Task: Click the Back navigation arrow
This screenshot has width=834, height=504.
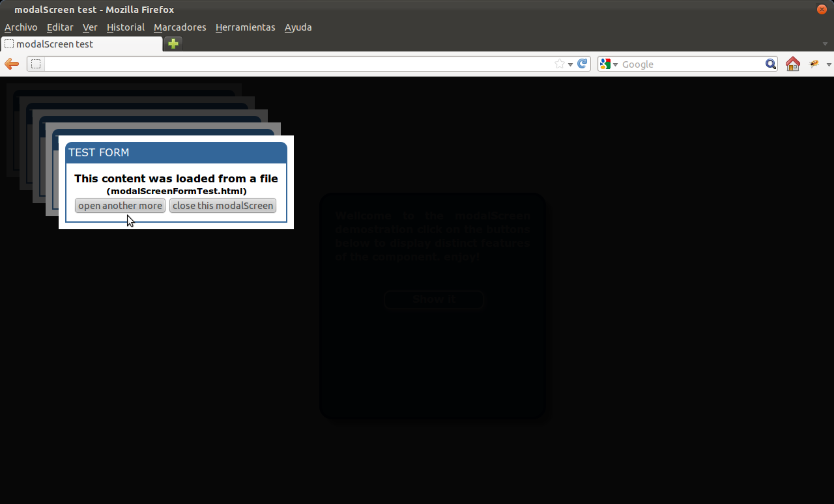Action: [x=11, y=64]
